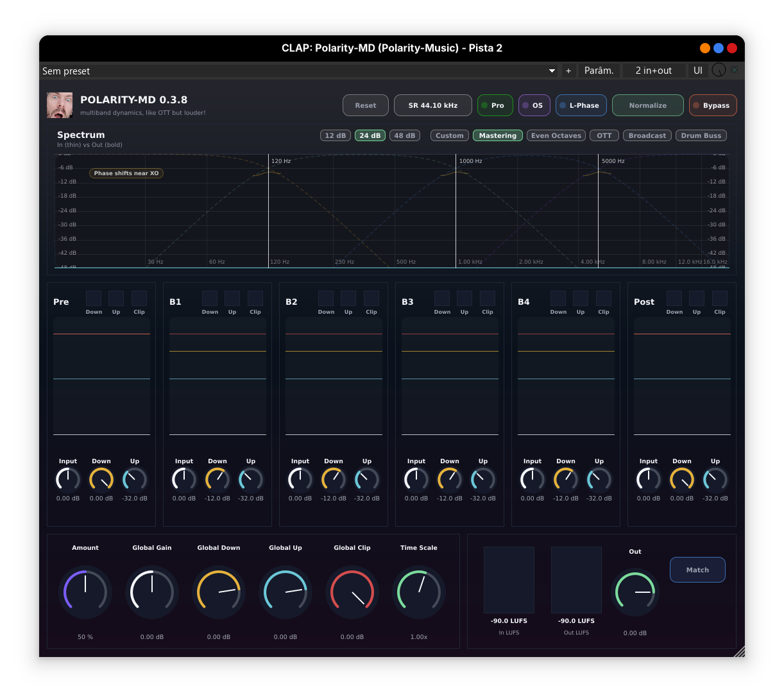The image size is (784, 700).
Task: Click the Spectrum heading
Action: [81, 135]
